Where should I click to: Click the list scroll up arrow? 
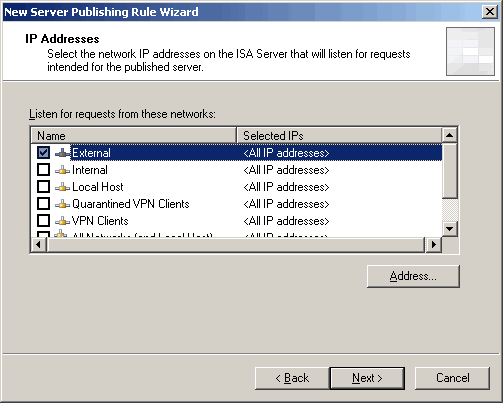(x=450, y=135)
